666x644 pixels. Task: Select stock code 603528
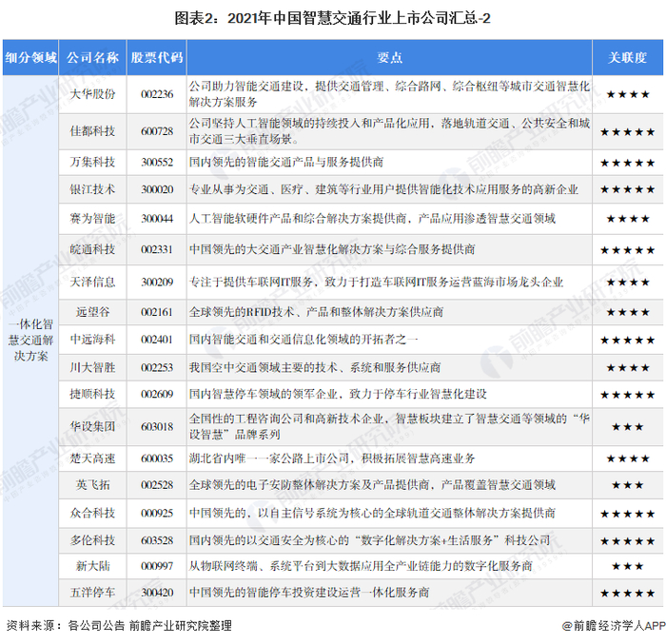click(157, 540)
